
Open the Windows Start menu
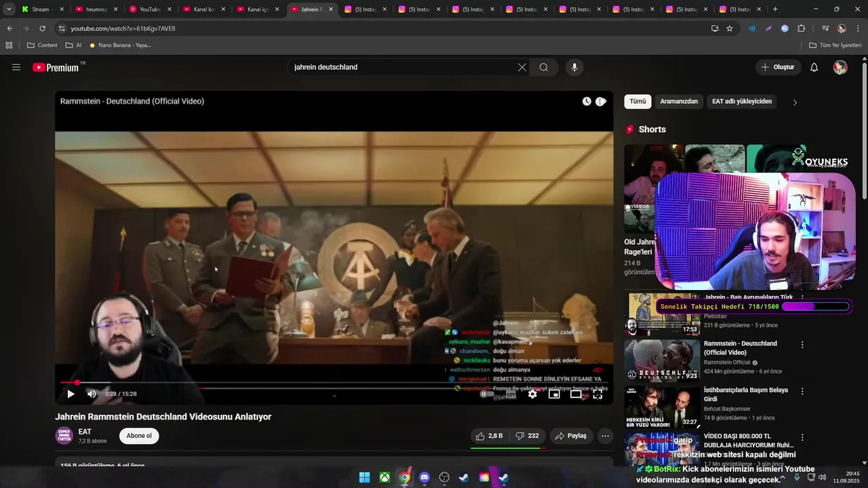point(364,477)
